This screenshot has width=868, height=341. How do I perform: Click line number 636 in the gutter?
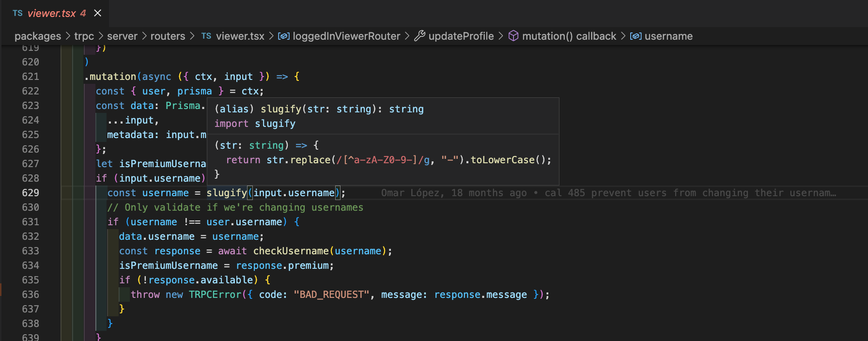click(31, 294)
